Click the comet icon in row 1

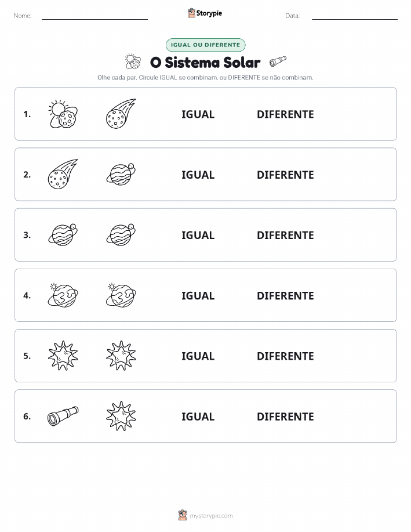(x=121, y=114)
